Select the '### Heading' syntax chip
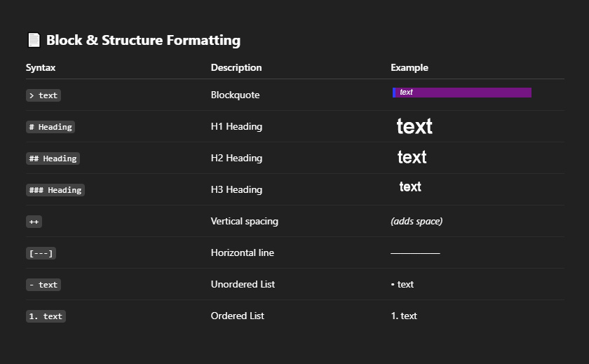 (55, 190)
